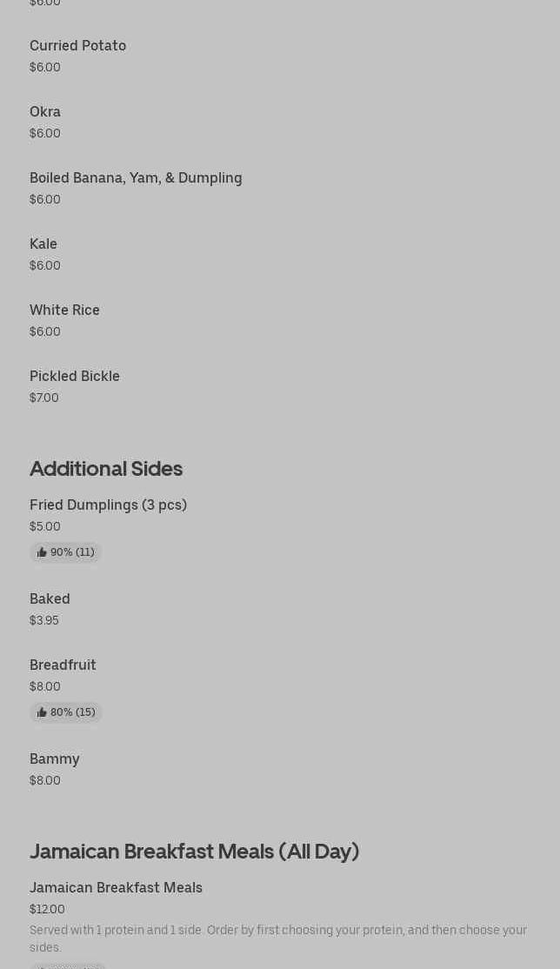Select the White Rice item
This screenshot has height=969, width=560.
click(x=64, y=311)
